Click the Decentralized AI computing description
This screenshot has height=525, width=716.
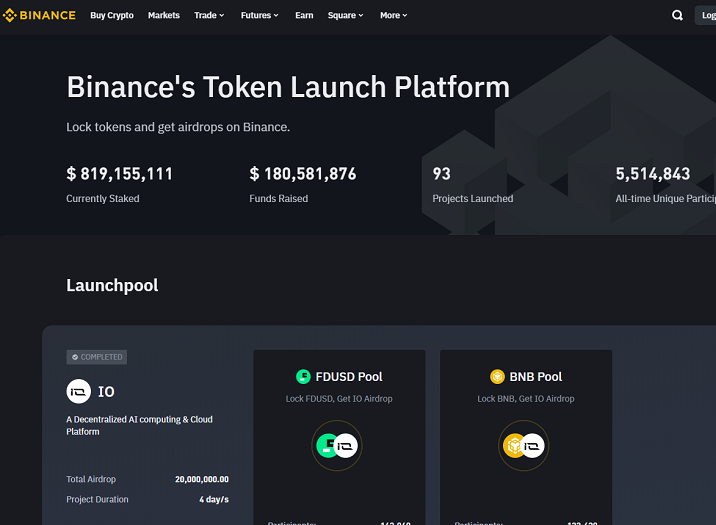point(139,425)
